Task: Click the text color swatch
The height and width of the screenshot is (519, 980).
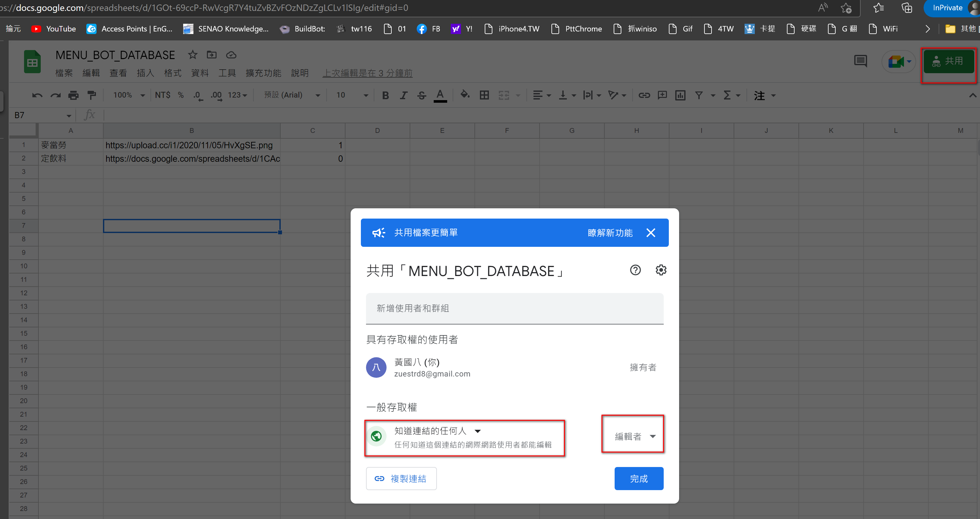Action: 440,95
